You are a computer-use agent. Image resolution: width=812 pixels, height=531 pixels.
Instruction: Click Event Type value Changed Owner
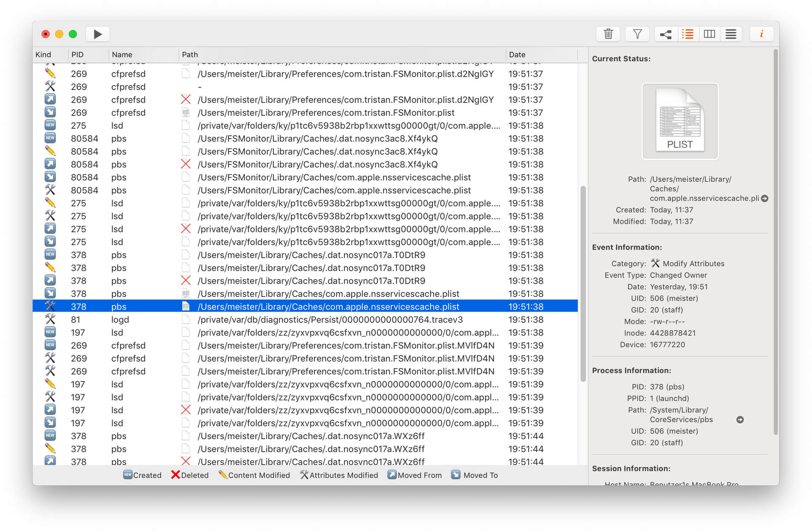click(678, 275)
